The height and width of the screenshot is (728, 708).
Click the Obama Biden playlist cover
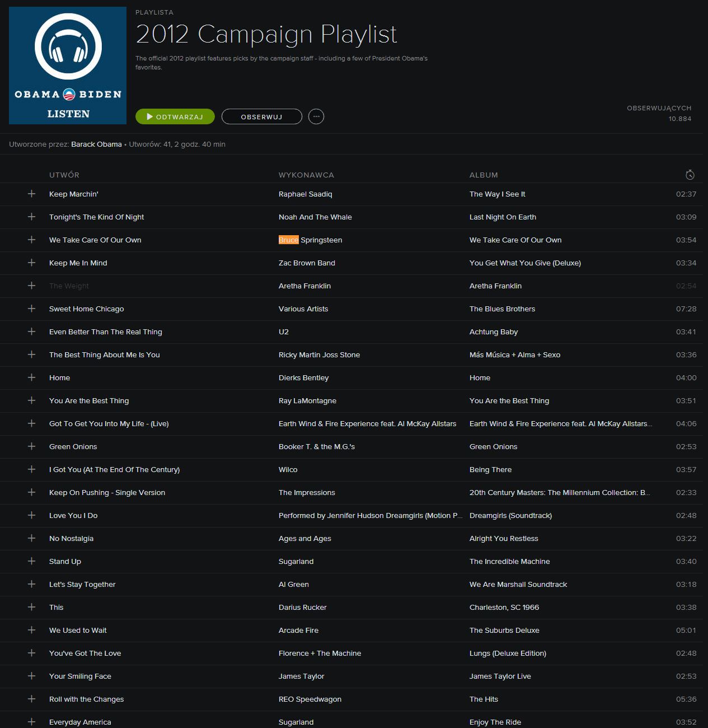click(x=68, y=66)
